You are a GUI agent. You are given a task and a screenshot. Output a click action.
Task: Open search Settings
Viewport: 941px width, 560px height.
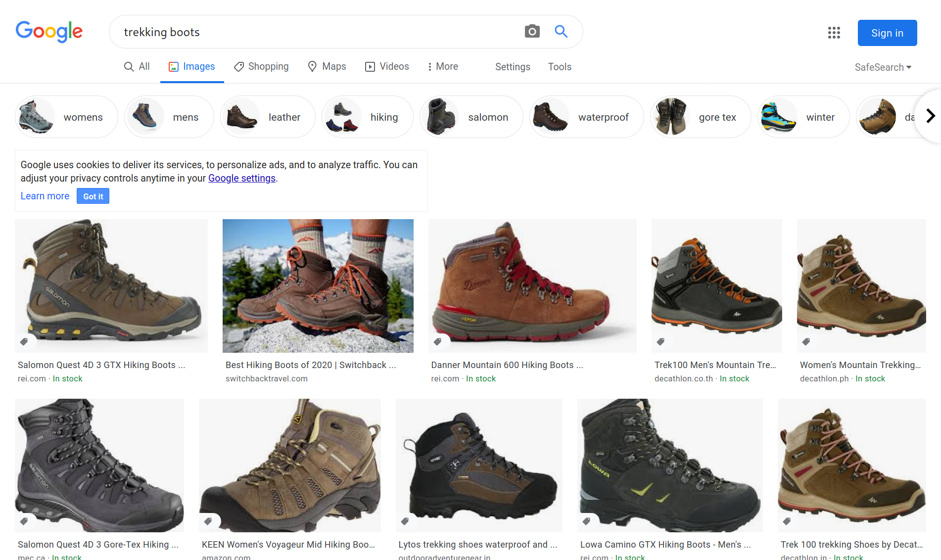[x=513, y=67]
